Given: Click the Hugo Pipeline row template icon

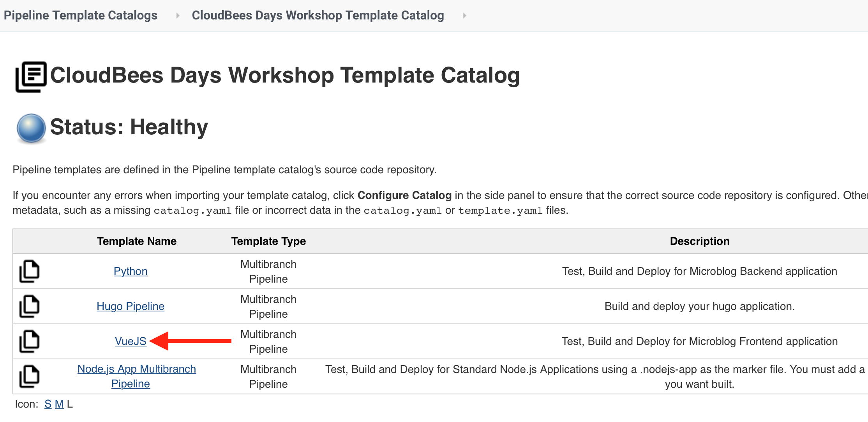Looking at the screenshot, I should click(30, 306).
